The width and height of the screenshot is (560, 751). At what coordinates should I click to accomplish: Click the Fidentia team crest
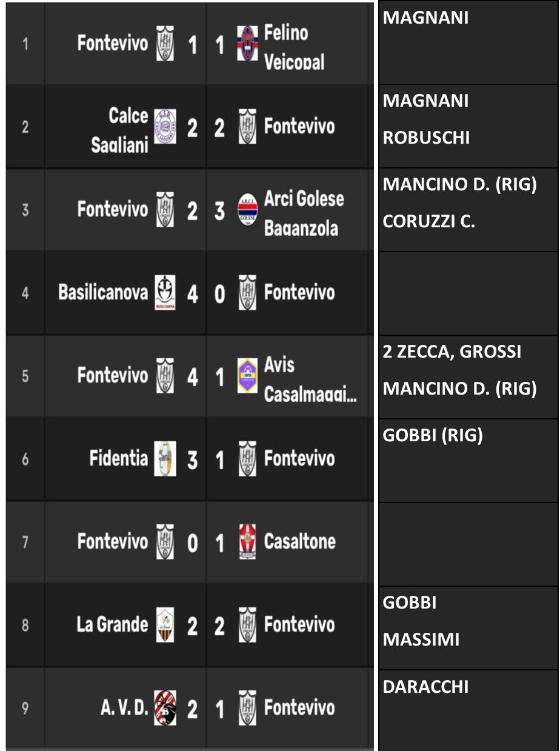[165, 459]
